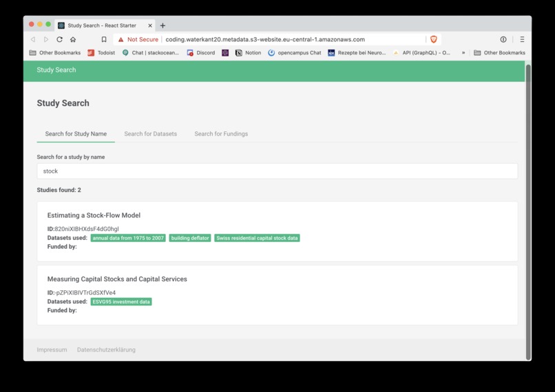Click the Studies found: 2 text

coord(59,190)
